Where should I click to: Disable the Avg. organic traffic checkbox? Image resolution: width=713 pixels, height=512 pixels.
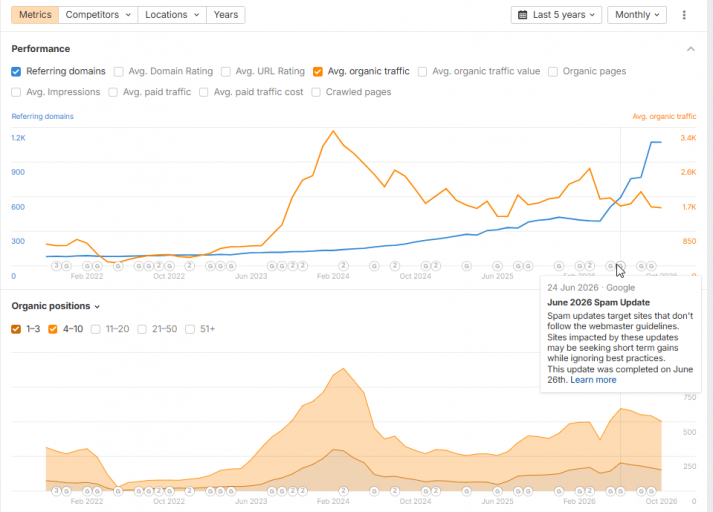[x=318, y=71]
